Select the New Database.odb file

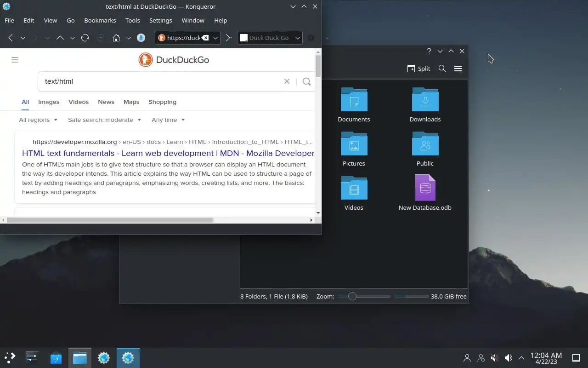pos(425,193)
